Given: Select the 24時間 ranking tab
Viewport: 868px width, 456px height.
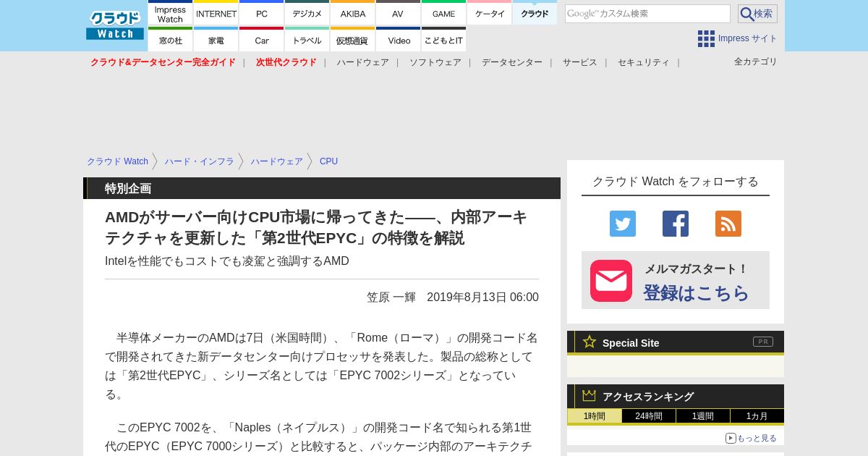Looking at the screenshot, I should 649,416.
